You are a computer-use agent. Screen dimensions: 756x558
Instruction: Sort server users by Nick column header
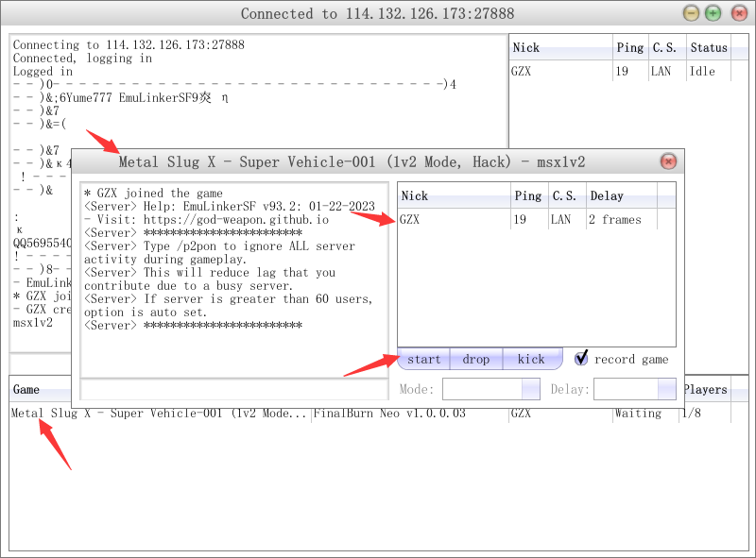click(561, 48)
